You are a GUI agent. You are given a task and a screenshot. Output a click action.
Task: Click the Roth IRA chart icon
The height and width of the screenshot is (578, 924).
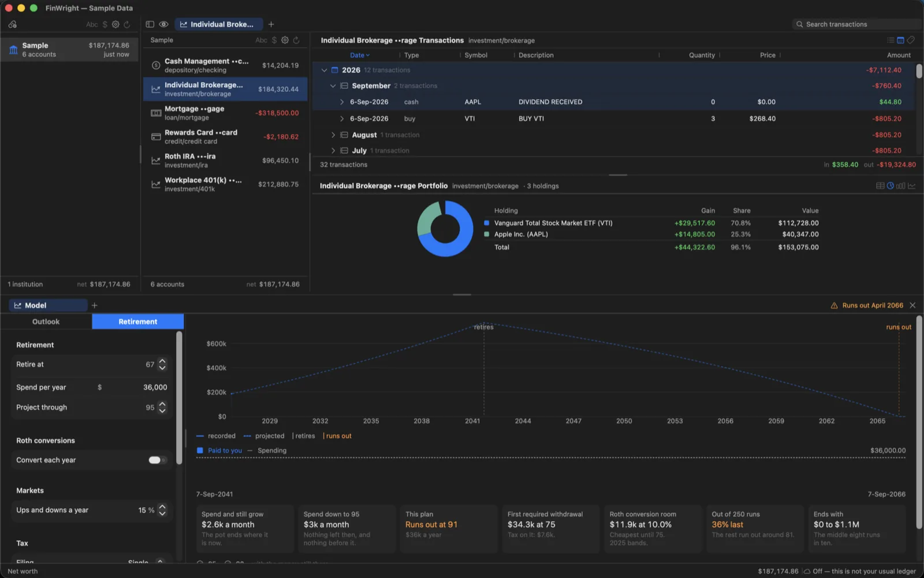click(x=156, y=161)
